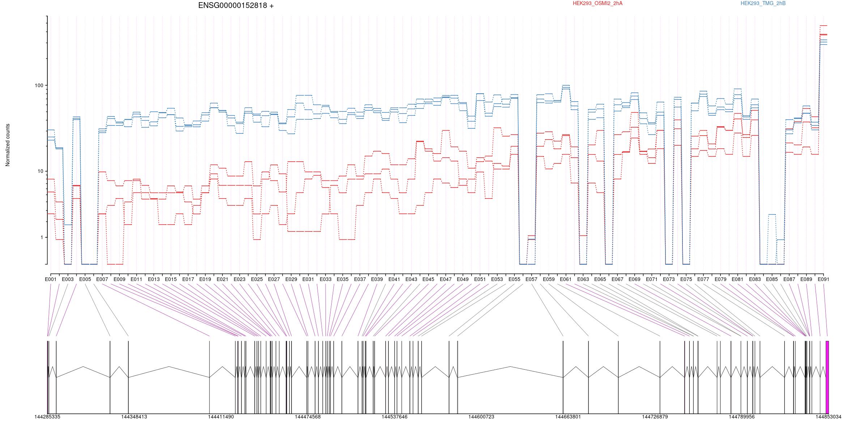Click exon label E041
The width and height of the screenshot is (868, 434).
tap(394, 279)
